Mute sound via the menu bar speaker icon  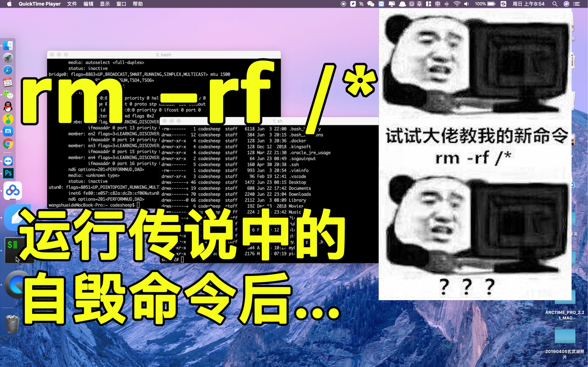pos(466,4)
